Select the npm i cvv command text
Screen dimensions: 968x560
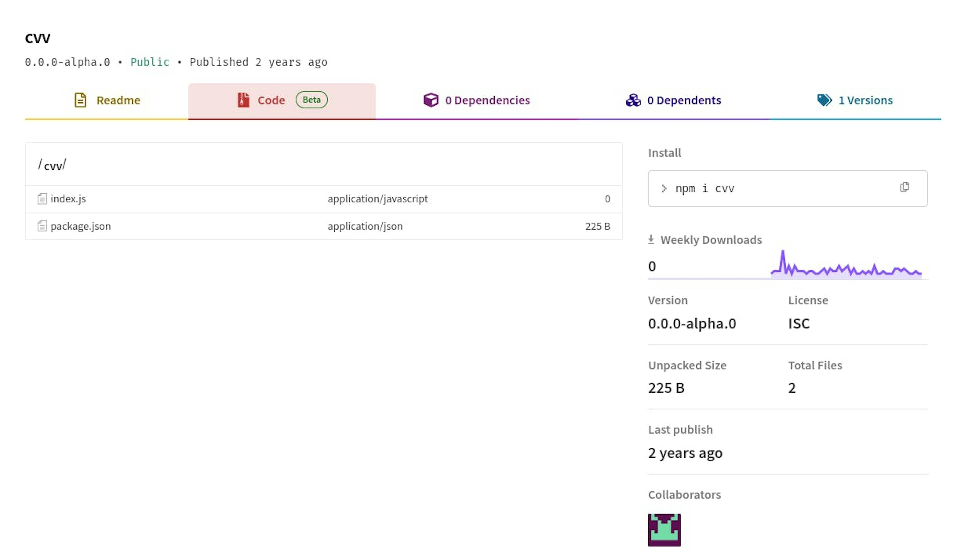[x=705, y=189]
